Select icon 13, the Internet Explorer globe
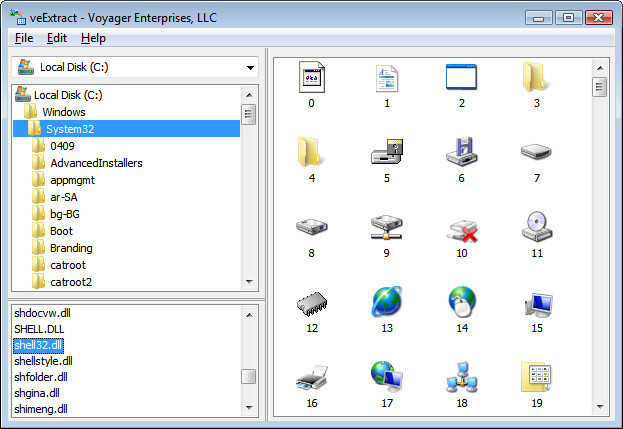The width and height of the screenshot is (623, 429). tap(387, 301)
